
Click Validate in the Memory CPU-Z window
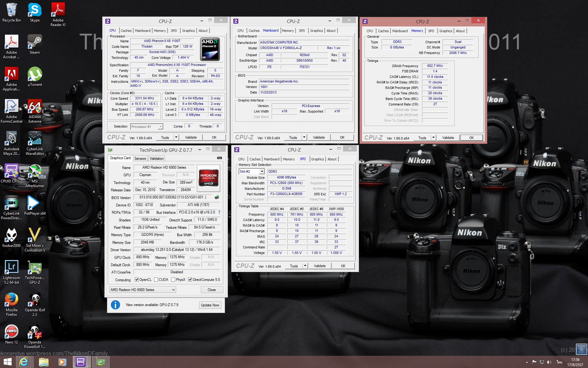pyautogui.click(x=448, y=138)
